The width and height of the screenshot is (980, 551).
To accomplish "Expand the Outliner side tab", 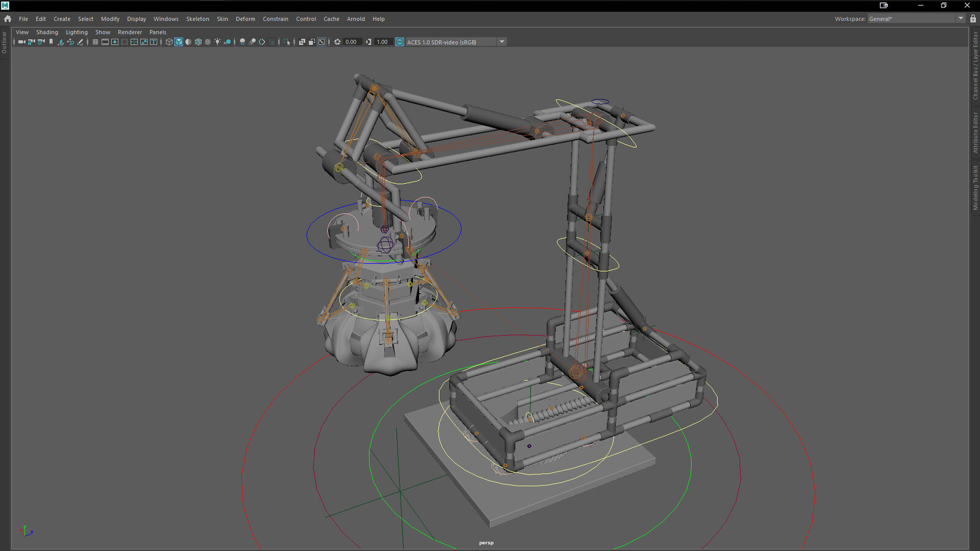I will (x=4, y=42).
